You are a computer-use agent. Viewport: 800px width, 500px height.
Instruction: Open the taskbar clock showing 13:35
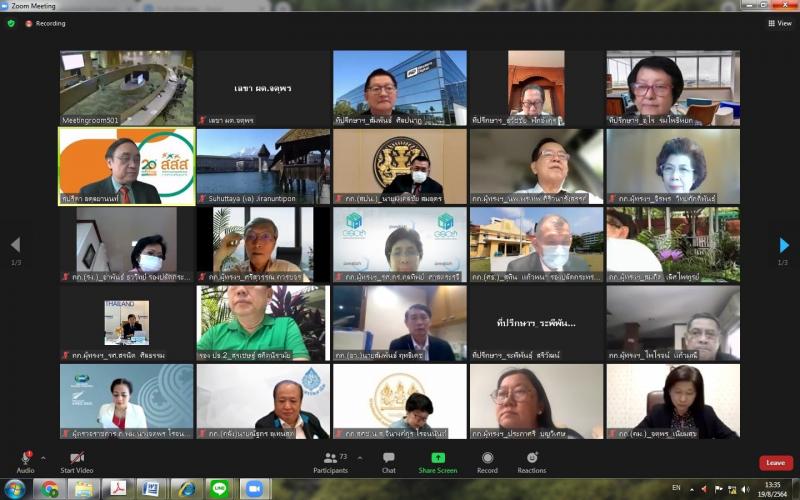[772, 489]
